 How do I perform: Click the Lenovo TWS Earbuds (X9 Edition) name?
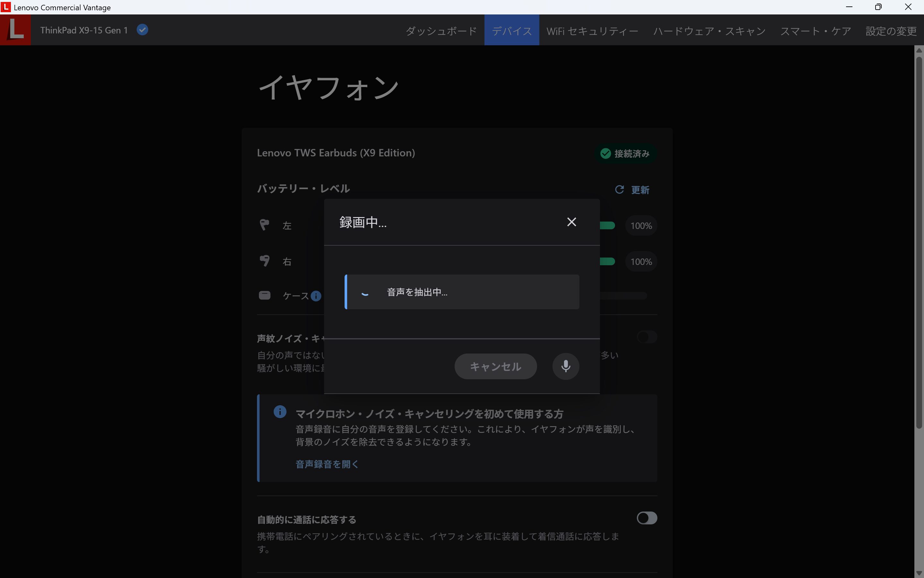pos(336,153)
